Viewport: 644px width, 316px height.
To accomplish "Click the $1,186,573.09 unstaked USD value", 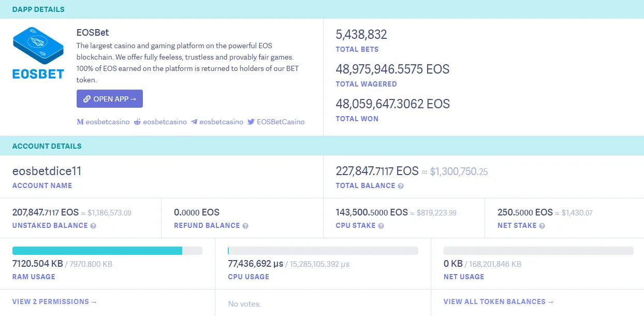I will click(x=109, y=213).
